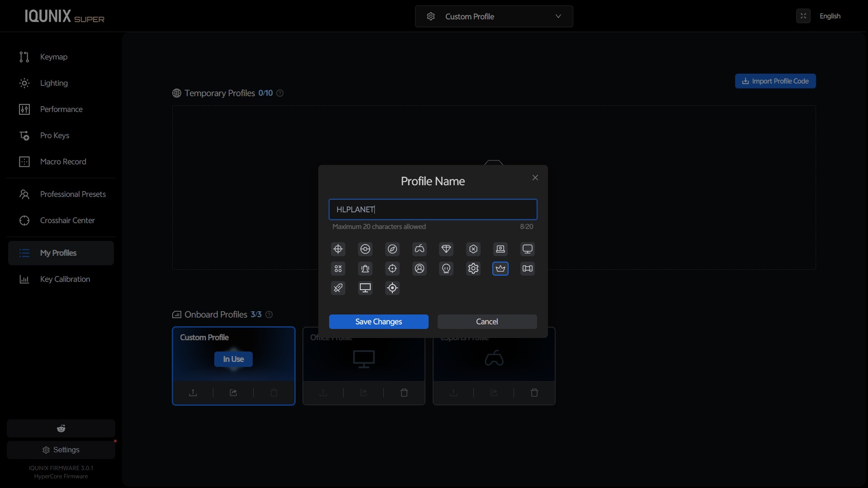Select the skull profile icon
868x488 pixels.
(446, 268)
